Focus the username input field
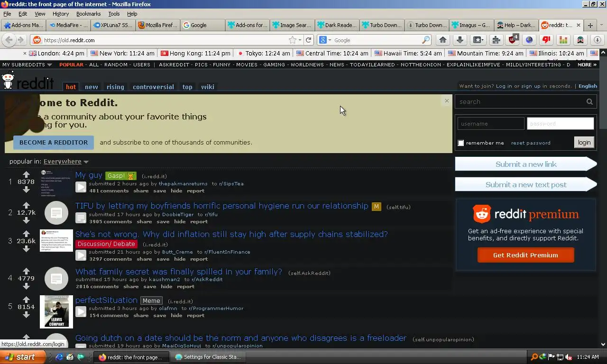Viewport: 607px width, 364px height. [x=491, y=123]
